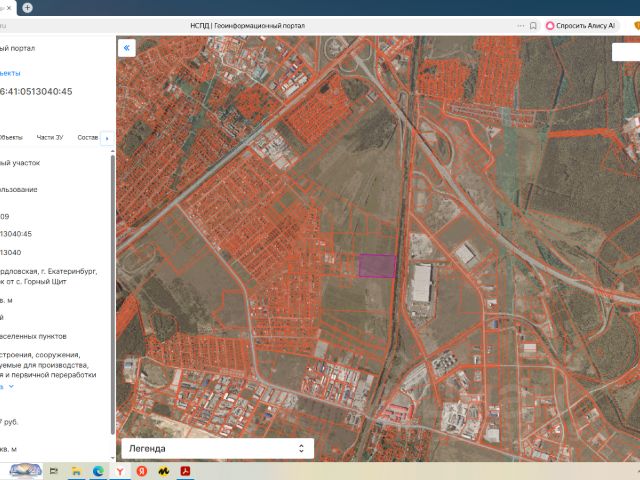This screenshot has height=480, width=640.
Task: Open Adobe Acrobat from the taskbar
Action: pos(186,470)
